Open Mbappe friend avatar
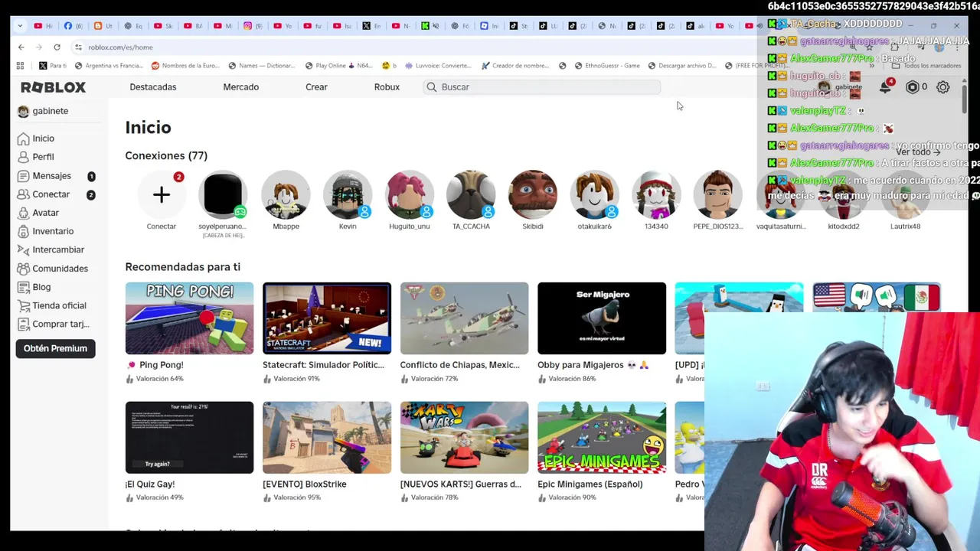Screen dimensions: 980x551 (286, 194)
